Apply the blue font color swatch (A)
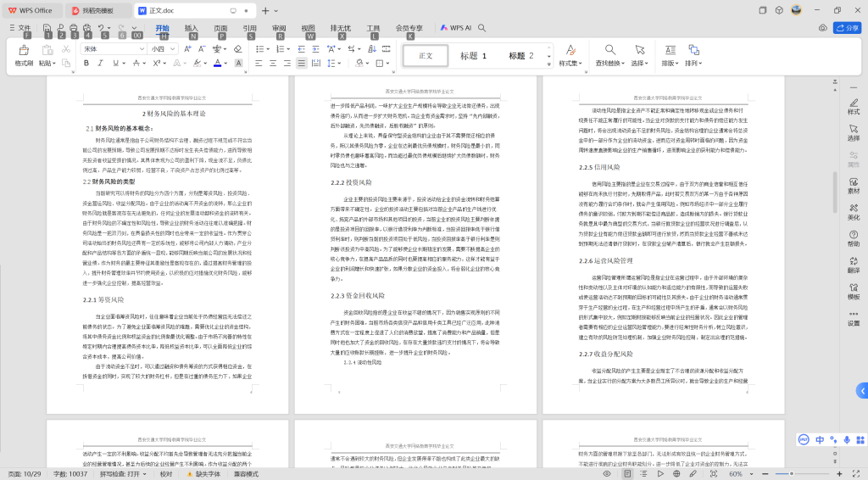The image size is (868, 480). (218, 64)
